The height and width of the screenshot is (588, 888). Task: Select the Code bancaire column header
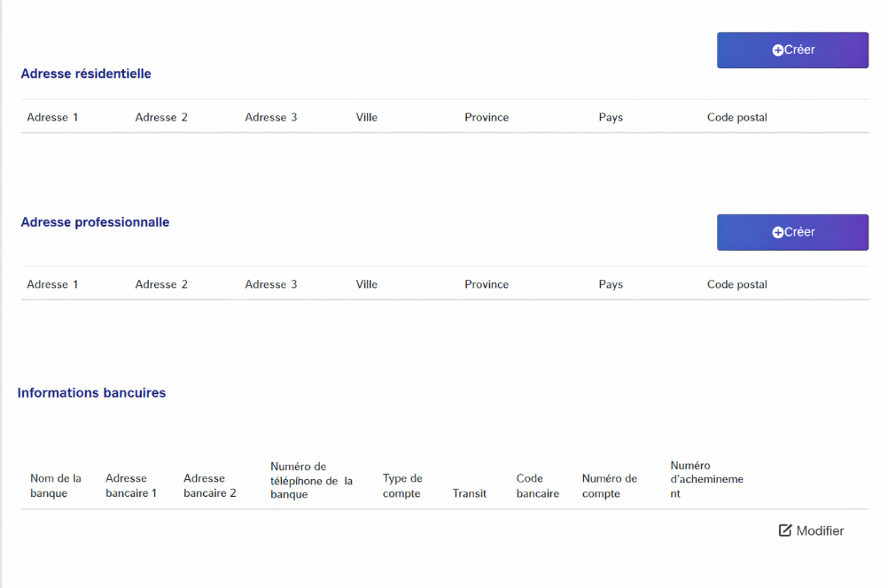(x=537, y=485)
